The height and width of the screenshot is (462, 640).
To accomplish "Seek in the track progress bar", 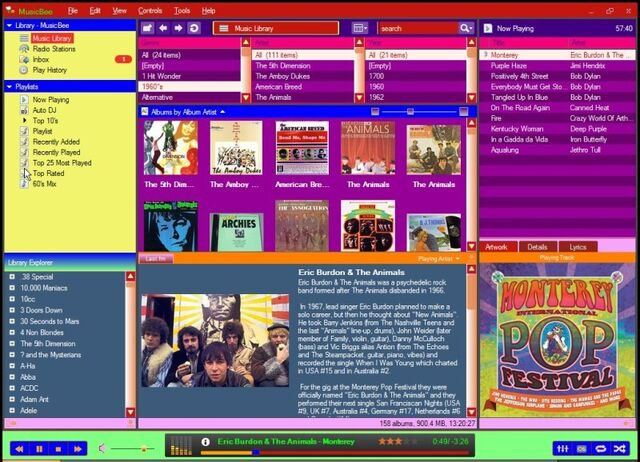I will [335, 452].
